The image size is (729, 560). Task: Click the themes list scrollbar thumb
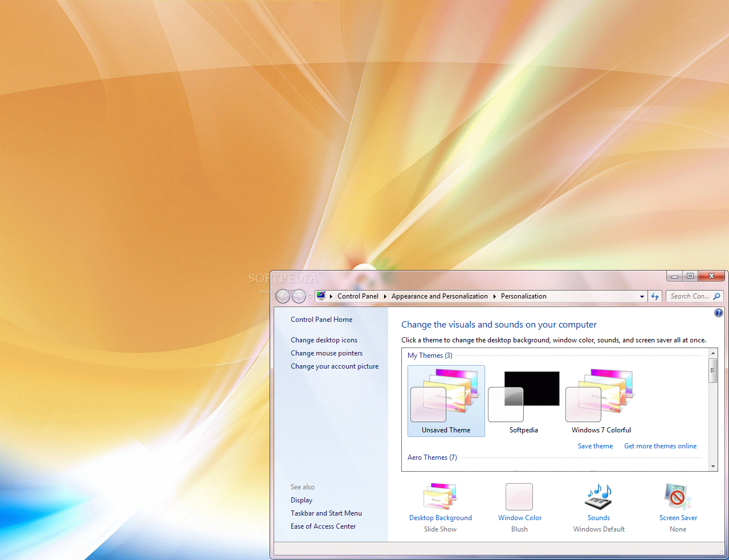[713, 370]
